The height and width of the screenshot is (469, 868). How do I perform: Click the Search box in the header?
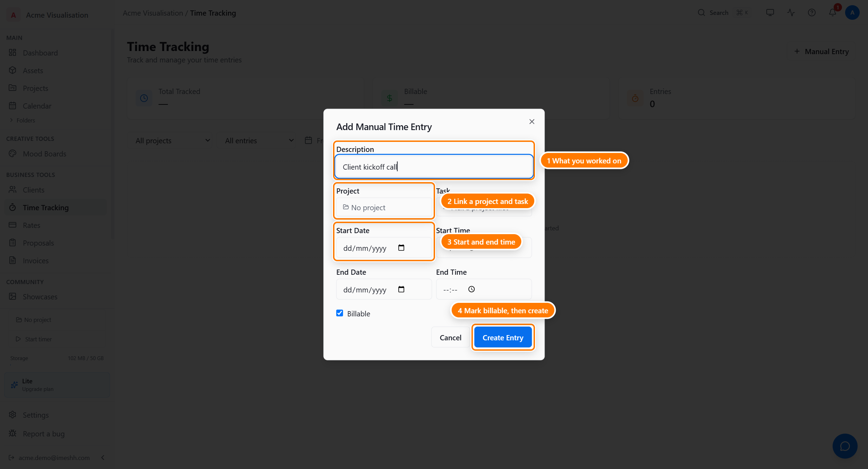coord(724,13)
